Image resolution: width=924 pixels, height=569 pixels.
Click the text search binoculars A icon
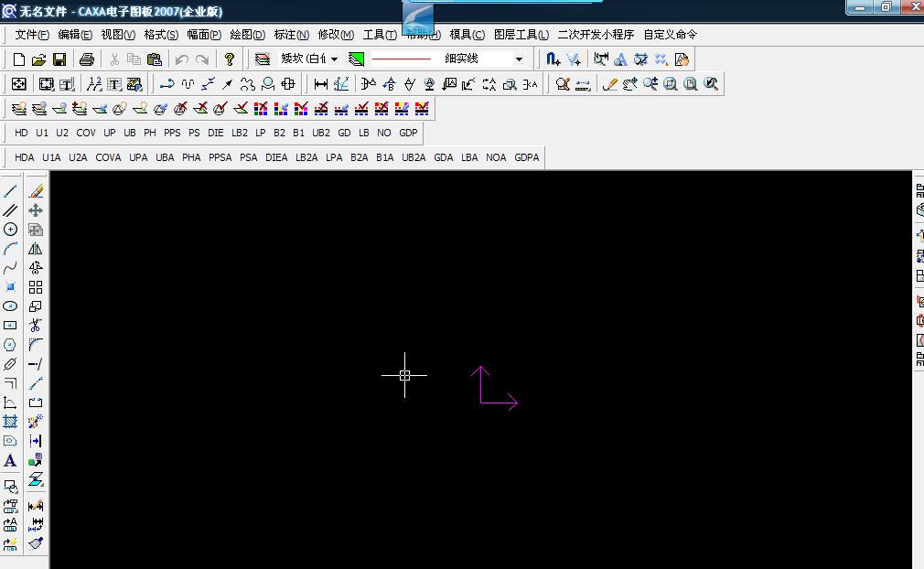click(620, 59)
